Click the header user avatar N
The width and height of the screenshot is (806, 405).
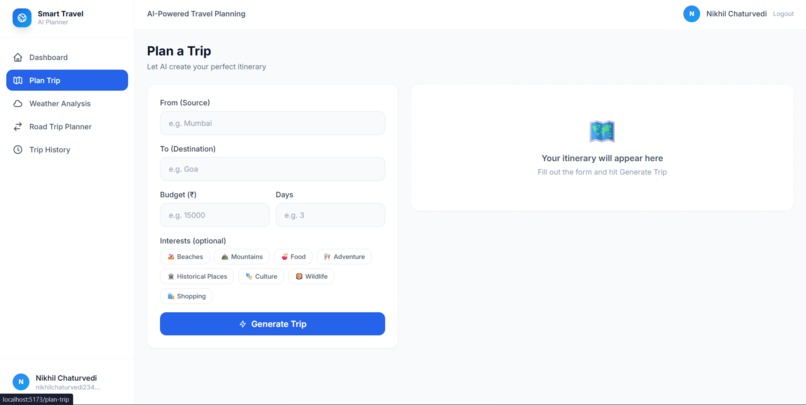(x=691, y=14)
